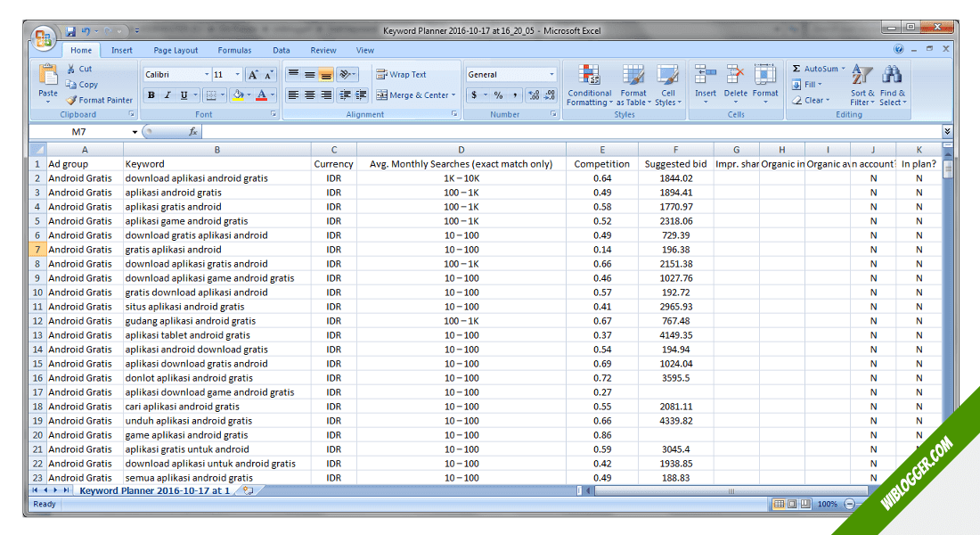Click the Orientation text angle icon
Viewport: 980px width, 535px height.
coord(345,75)
